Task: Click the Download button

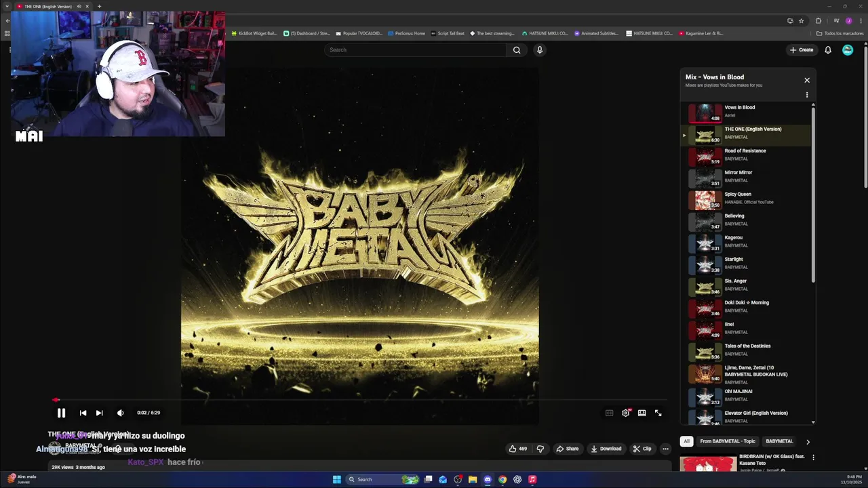Action: (x=606, y=449)
